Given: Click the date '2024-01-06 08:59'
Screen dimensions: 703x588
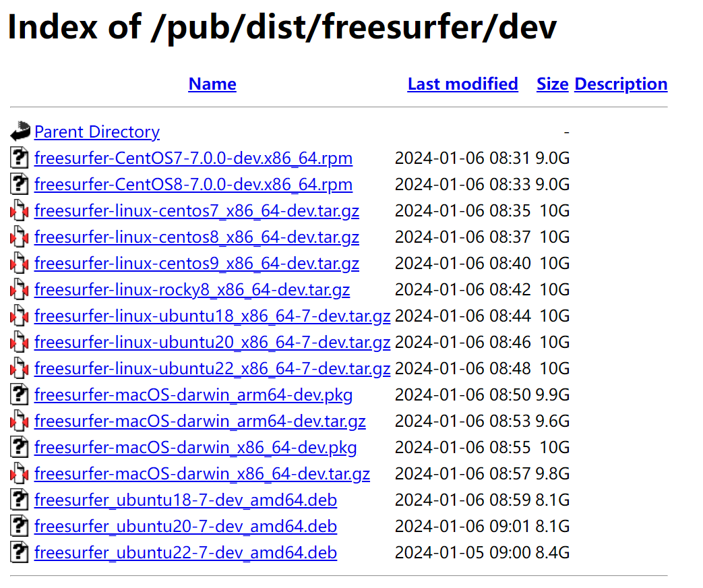Looking at the screenshot, I should click(x=462, y=500).
